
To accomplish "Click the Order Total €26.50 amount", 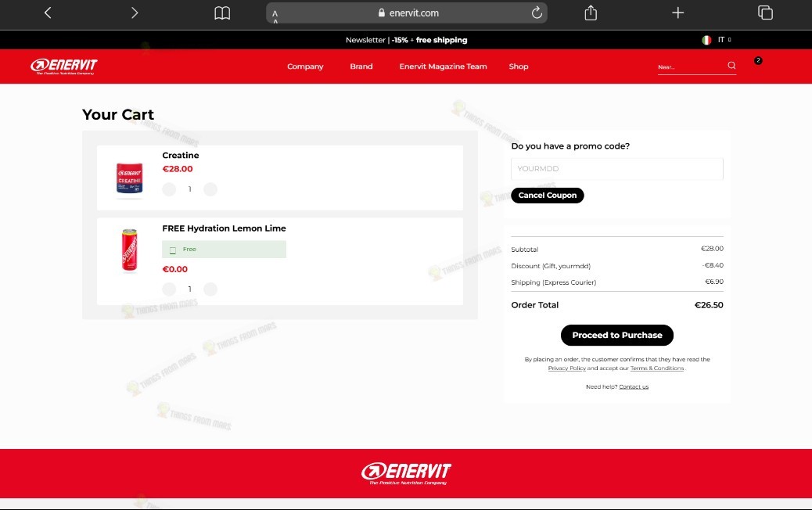I will [x=709, y=305].
